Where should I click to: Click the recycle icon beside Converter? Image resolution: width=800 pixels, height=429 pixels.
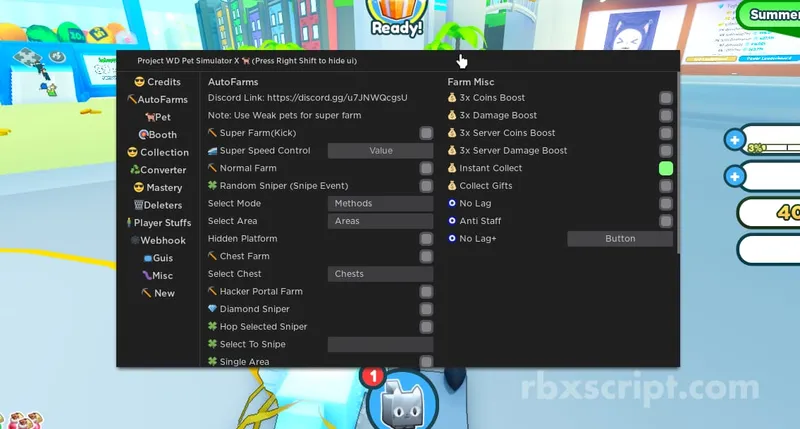point(135,169)
